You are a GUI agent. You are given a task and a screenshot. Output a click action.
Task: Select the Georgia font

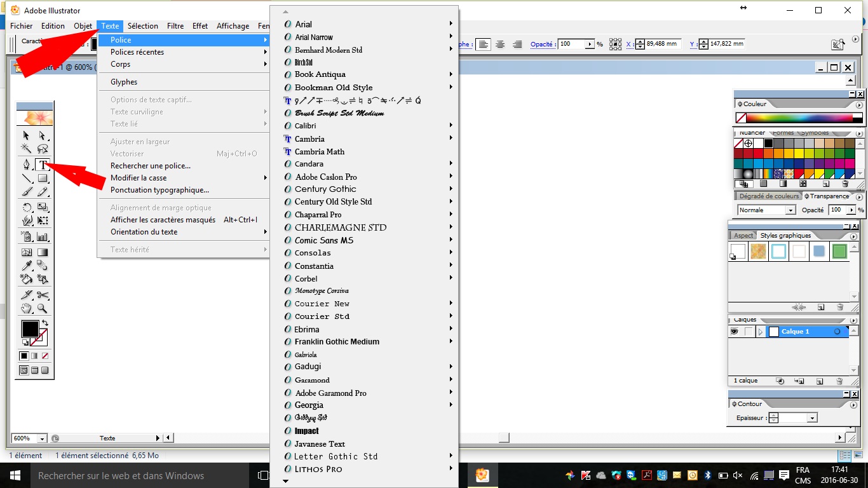point(309,405)
